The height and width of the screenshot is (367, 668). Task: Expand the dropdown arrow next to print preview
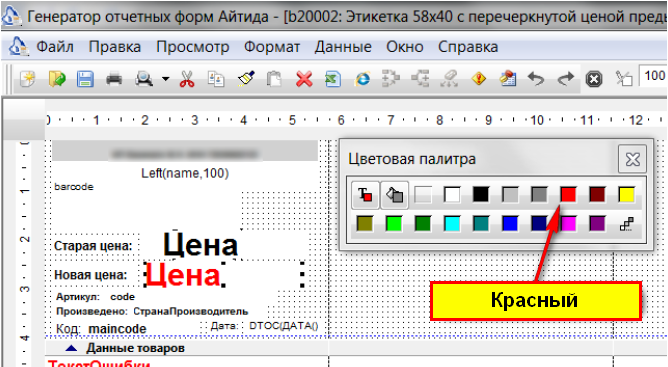(x=165, y=79)
